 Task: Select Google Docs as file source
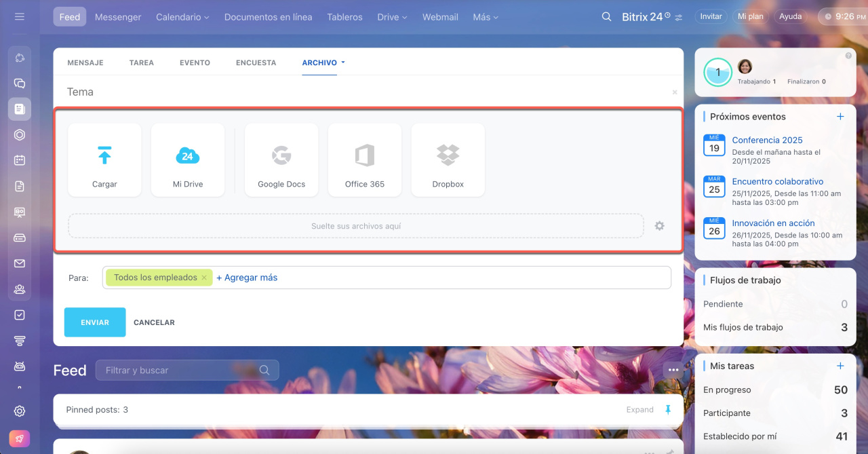click(x=281, y=160)
